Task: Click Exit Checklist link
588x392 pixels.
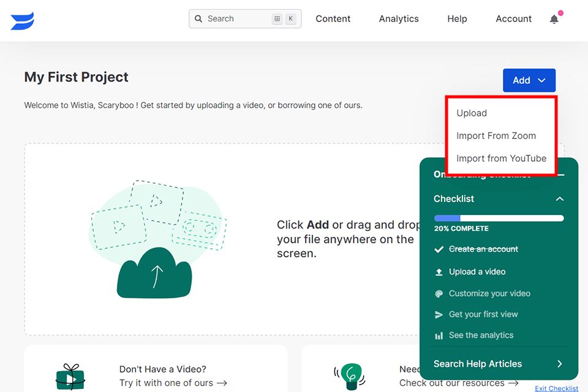Action: [556, 388]
